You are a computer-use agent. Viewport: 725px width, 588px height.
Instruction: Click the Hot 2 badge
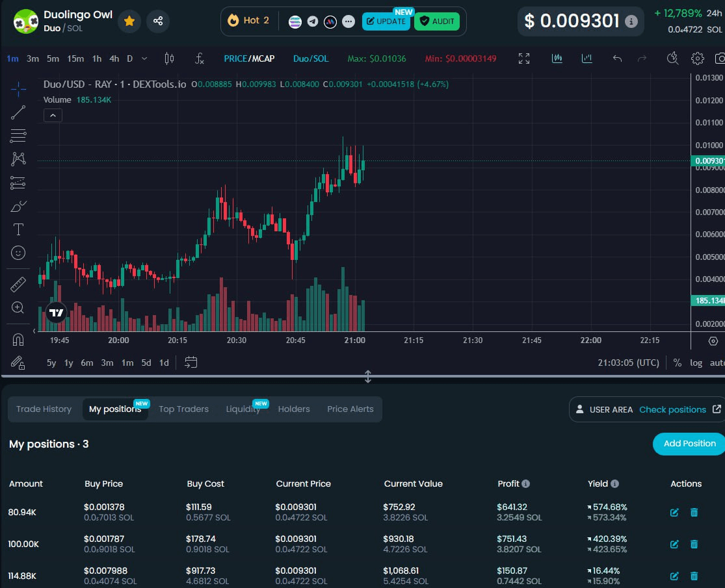click(x=248, y=21)
